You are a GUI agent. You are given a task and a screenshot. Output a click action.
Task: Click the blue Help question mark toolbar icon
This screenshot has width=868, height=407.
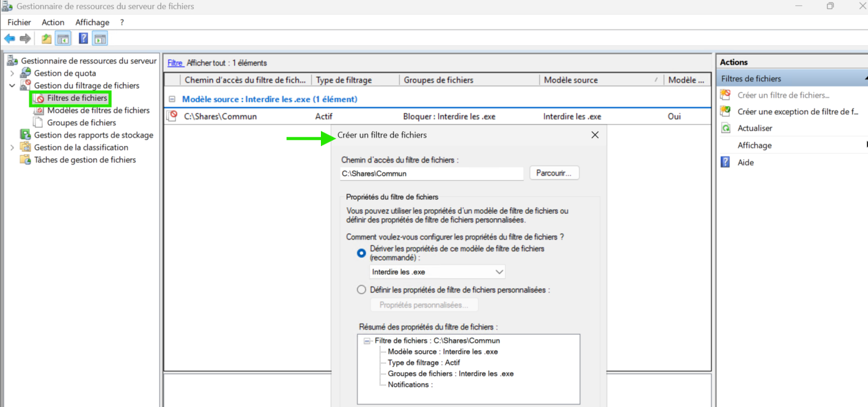tap(83, 39)
